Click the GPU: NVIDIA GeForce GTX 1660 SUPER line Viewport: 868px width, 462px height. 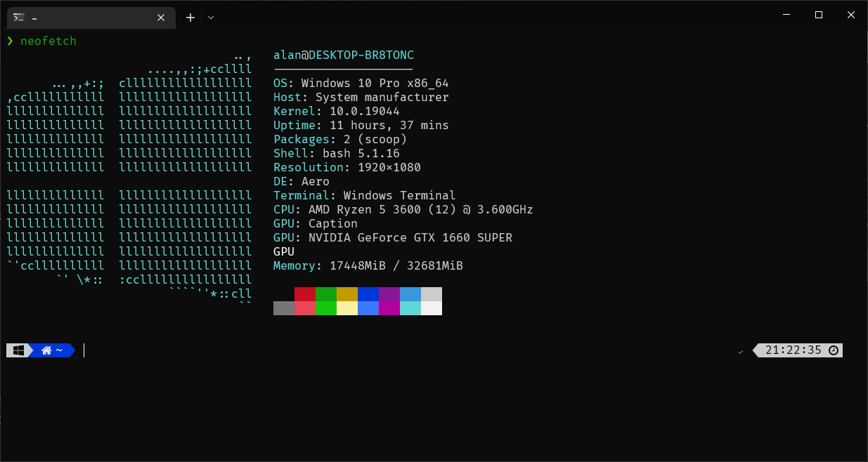click(x=393, y=238)
